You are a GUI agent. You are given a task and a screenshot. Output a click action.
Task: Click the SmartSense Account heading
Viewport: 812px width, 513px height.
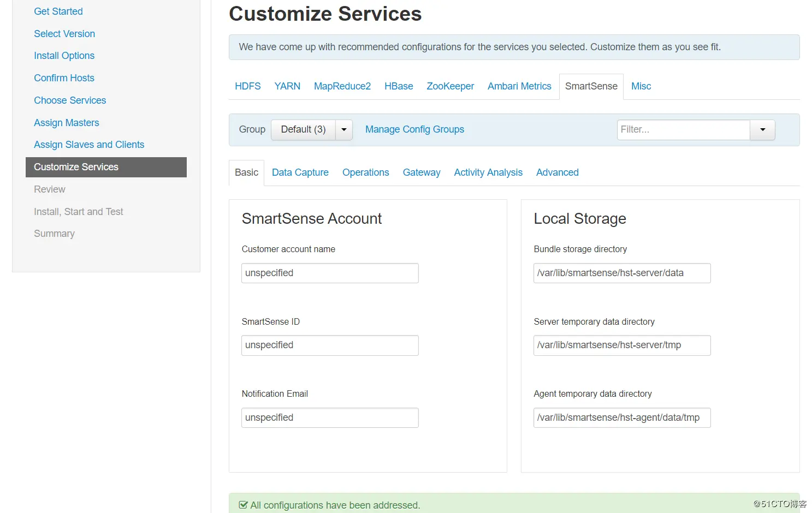(x=311, y=219)
